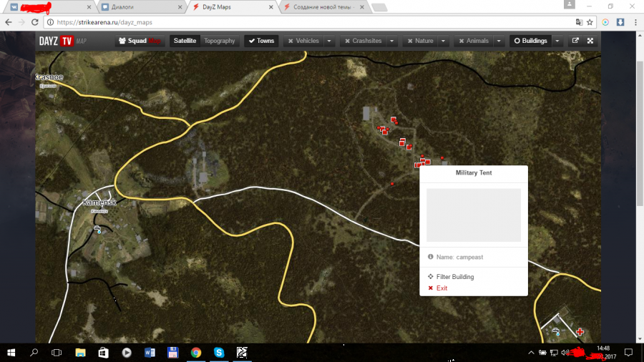644x362 pixels.
Task: Switch map view to Satellite
Action: (185, 41)
